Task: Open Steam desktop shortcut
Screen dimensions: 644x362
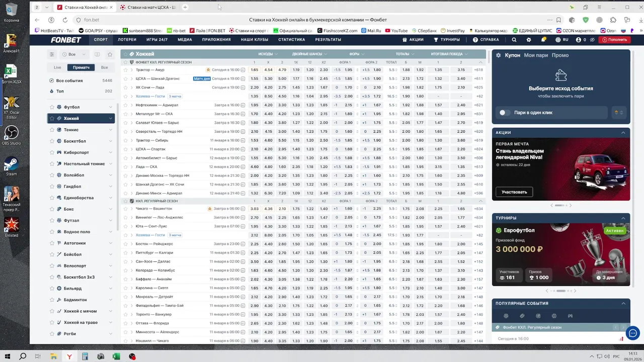Action: coord(11,166)
